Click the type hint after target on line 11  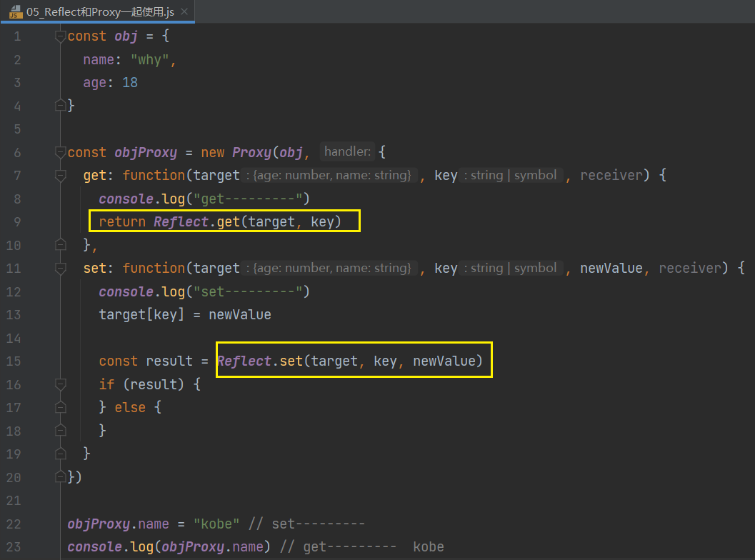(330, 268)
